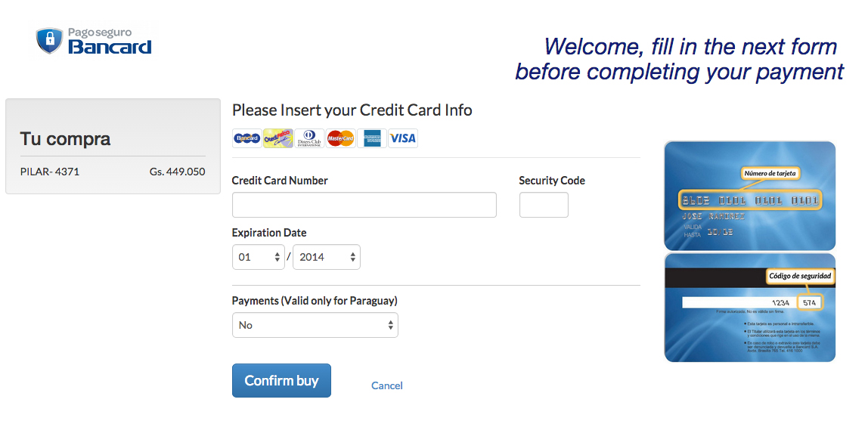
Task: Click the Gs. 449.050 purchase amount
Action: [x=177, y=172]
